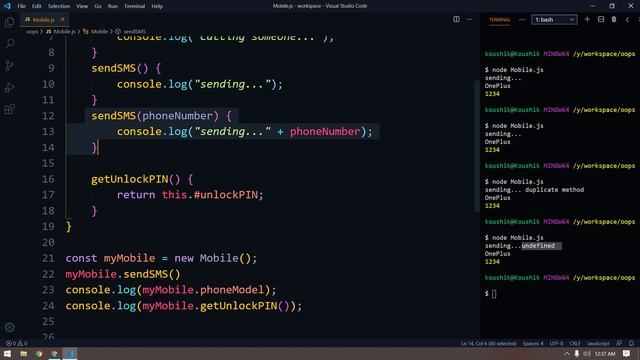The width and height of the screenshot is (640, 360).
Task: Show hidden system tray icons
Action: (x=567, y=353)
